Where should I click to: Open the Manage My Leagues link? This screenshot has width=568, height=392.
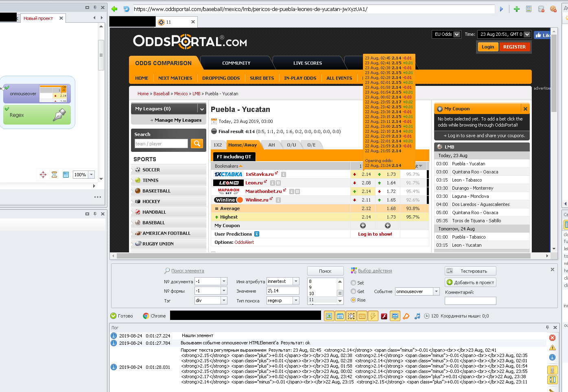coord(178,120)
